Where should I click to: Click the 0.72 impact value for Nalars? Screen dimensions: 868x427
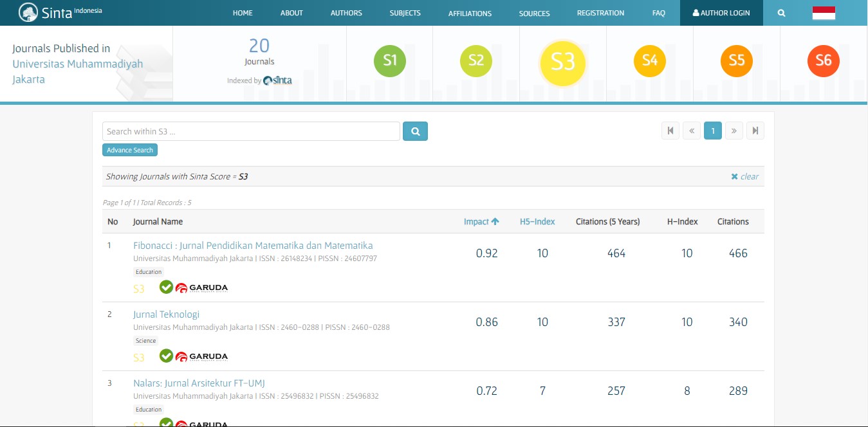[487, 391]
